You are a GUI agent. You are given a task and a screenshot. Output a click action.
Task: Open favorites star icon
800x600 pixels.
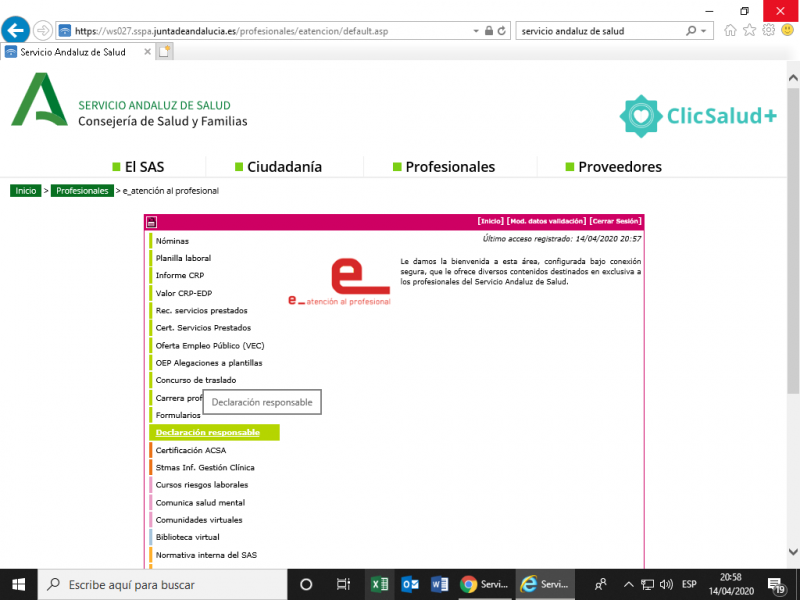(x=749, y=30)
